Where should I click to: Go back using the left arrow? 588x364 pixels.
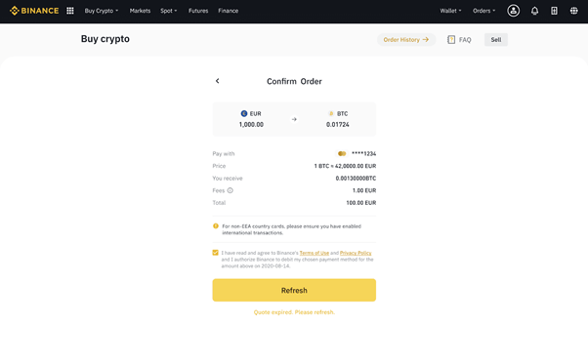pos(217,81)
